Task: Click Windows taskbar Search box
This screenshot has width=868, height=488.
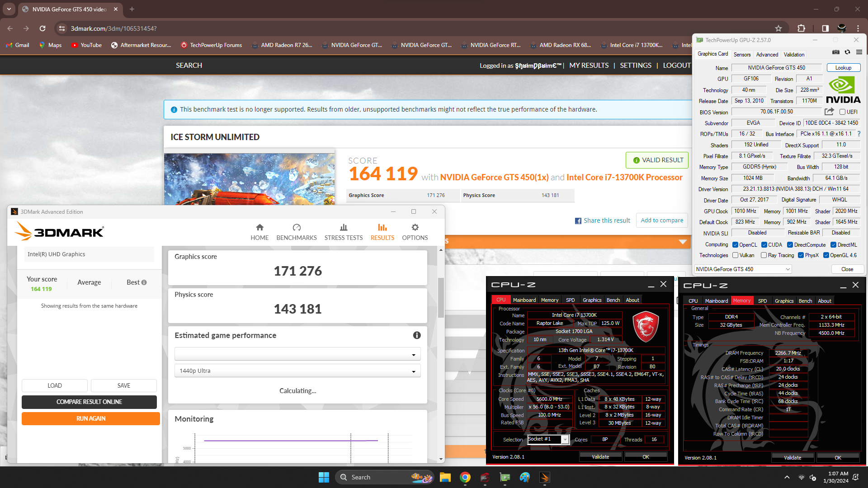Action: pos(384,477)
